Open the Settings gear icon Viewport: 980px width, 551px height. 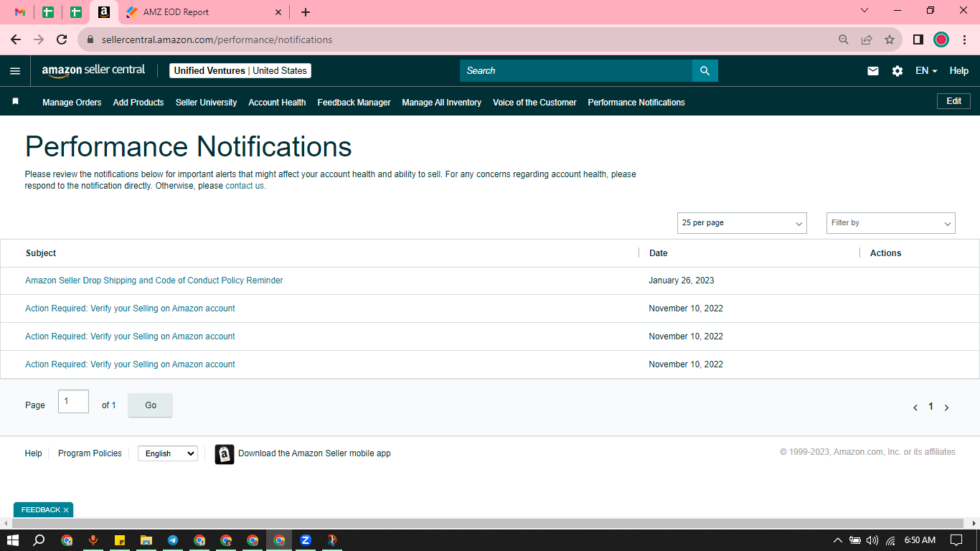coord(897,71)
